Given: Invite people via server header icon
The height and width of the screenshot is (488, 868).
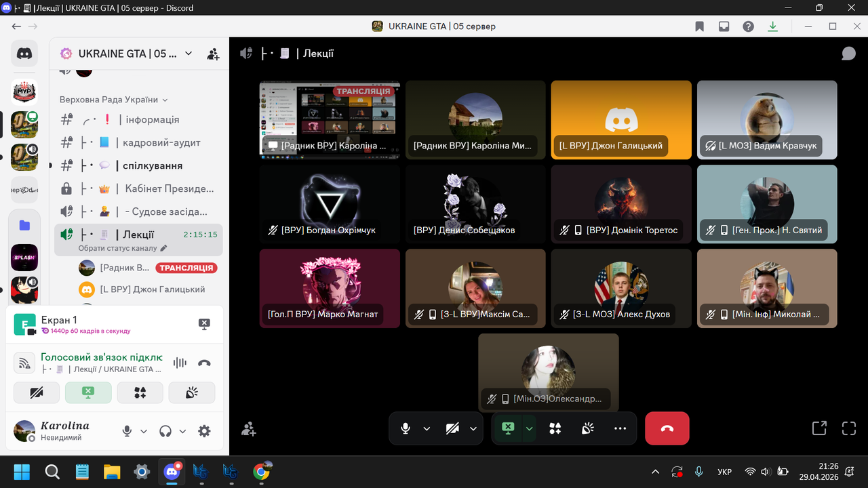Looking at the screenshot, I should tap(213, 54).
